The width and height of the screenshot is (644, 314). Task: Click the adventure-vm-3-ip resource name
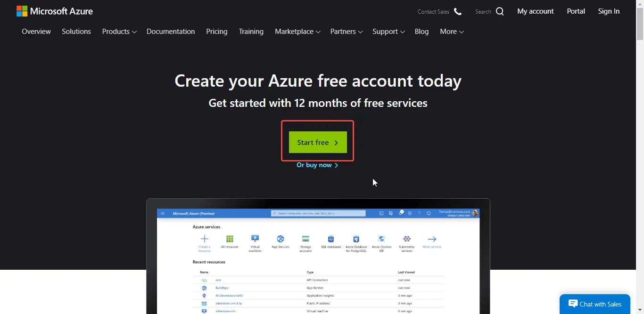tap(229, 303)
